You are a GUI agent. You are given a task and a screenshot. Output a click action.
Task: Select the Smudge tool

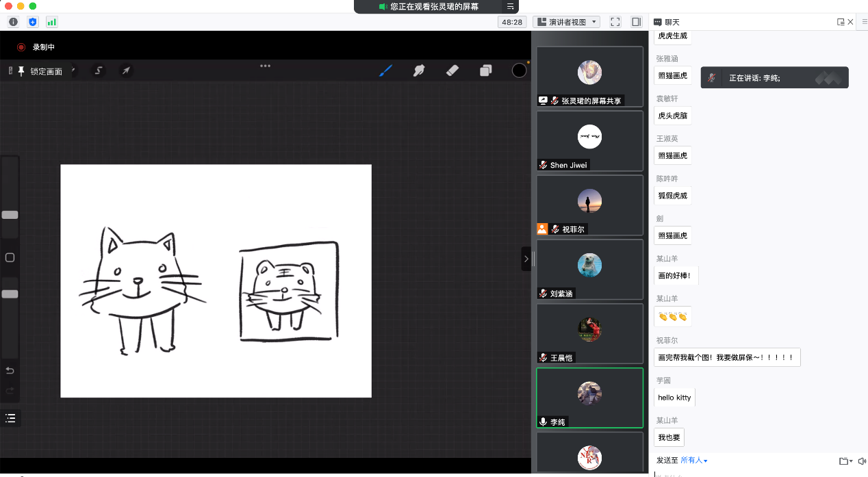click(419, 70)
